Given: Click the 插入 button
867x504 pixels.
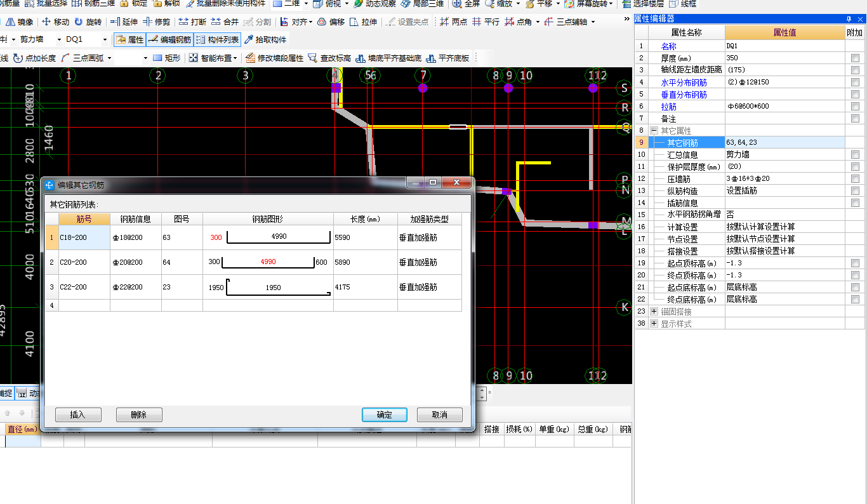Looking at the screenshot, I should point(77,414).
